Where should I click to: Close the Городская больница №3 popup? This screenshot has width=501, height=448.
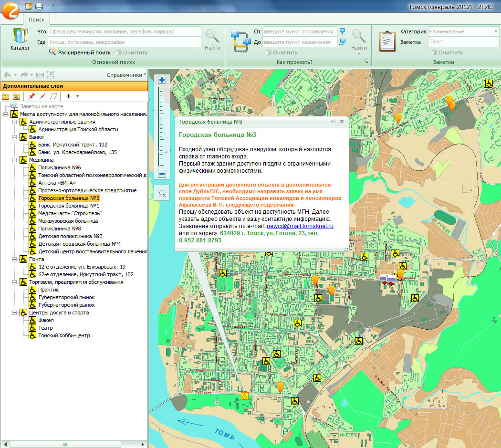click(x=342, y=122)
